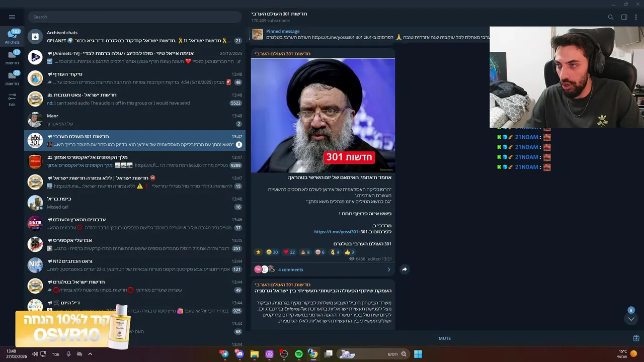
Task: Open the Maor chat
Action: [x=135, y=120]
